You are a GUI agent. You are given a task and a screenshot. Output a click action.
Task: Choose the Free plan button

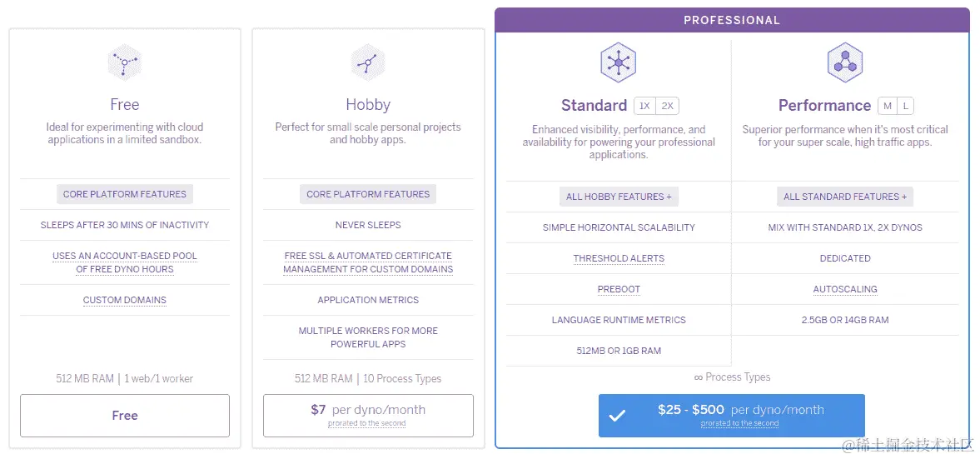pos(125,416)
